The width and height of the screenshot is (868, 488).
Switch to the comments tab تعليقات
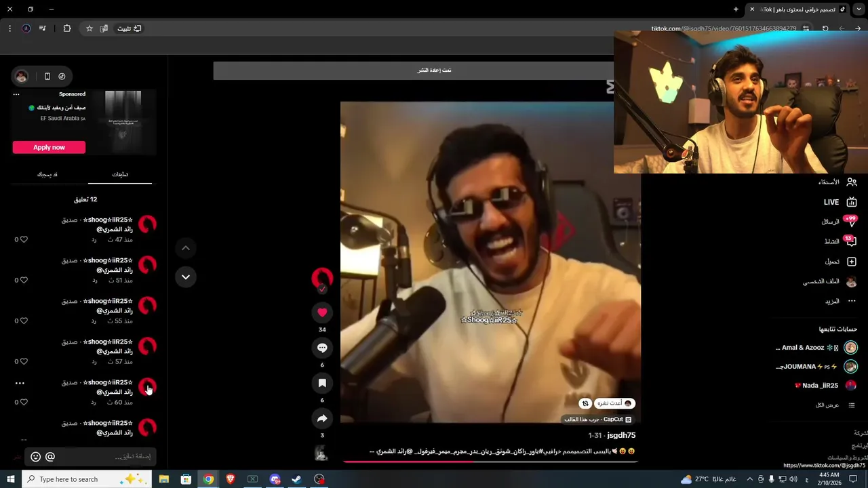coord(120,174)
